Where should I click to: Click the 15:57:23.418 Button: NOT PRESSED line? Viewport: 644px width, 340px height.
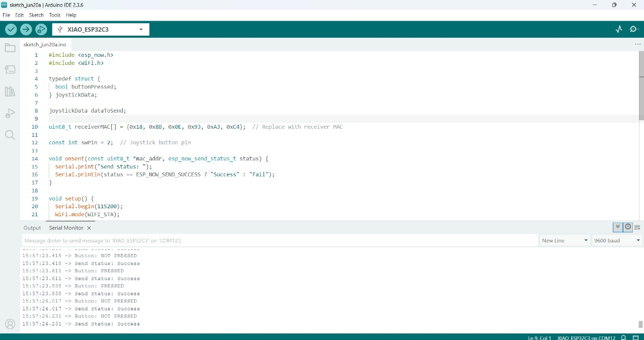coord(79,256)
